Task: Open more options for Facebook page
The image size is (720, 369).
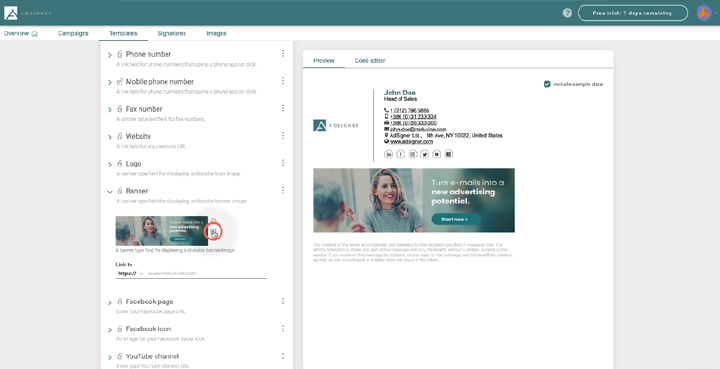Action: (x=283, y=301)
